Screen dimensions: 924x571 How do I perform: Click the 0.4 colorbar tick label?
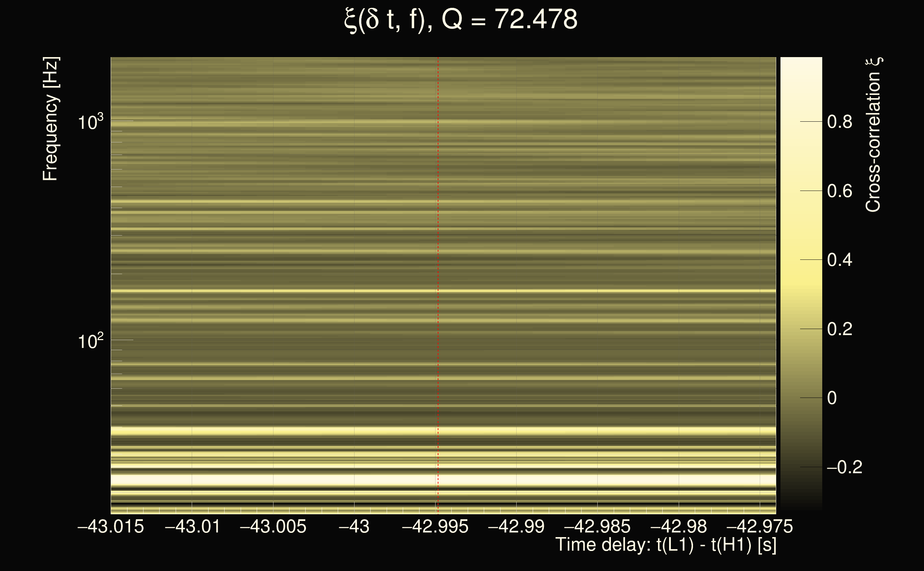(x=839, y=260)
